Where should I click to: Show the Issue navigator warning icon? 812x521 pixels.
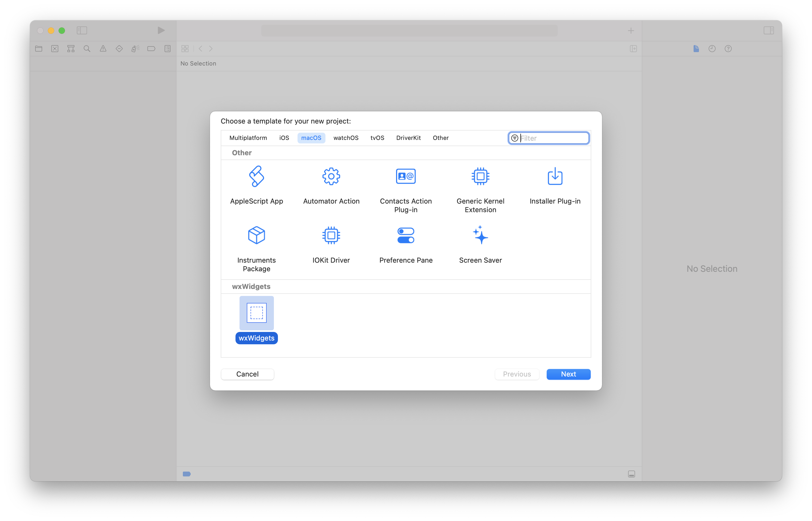tap(103, 48)
